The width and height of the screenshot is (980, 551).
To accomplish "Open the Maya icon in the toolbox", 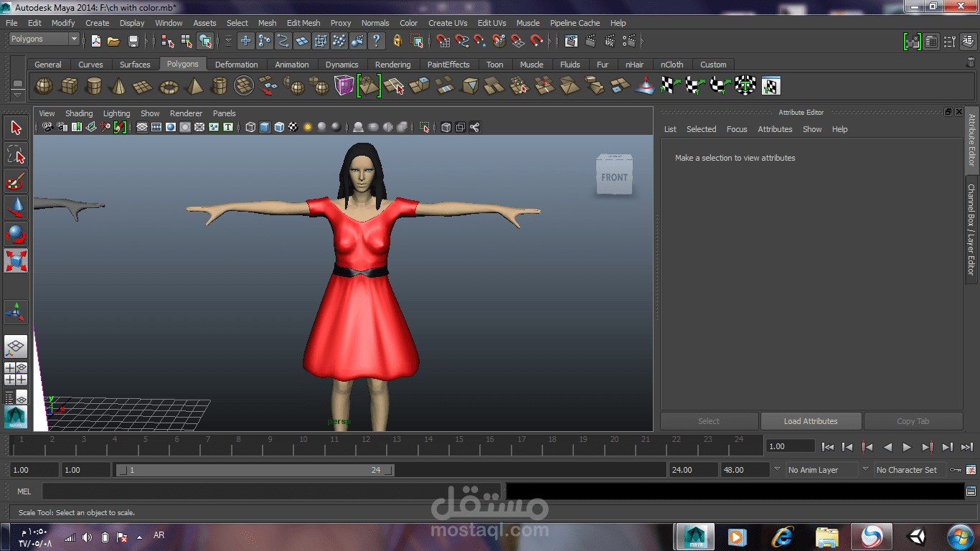I will (x=16, y=418).
